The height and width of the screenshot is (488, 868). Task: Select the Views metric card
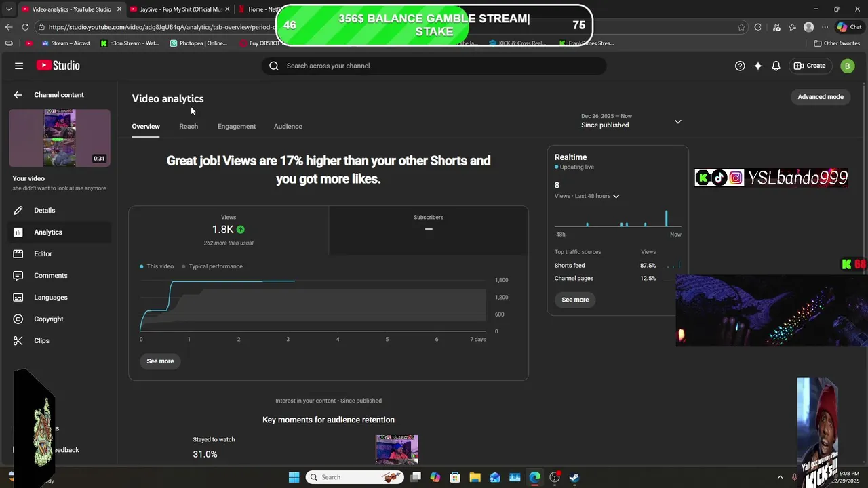(229, 230)
